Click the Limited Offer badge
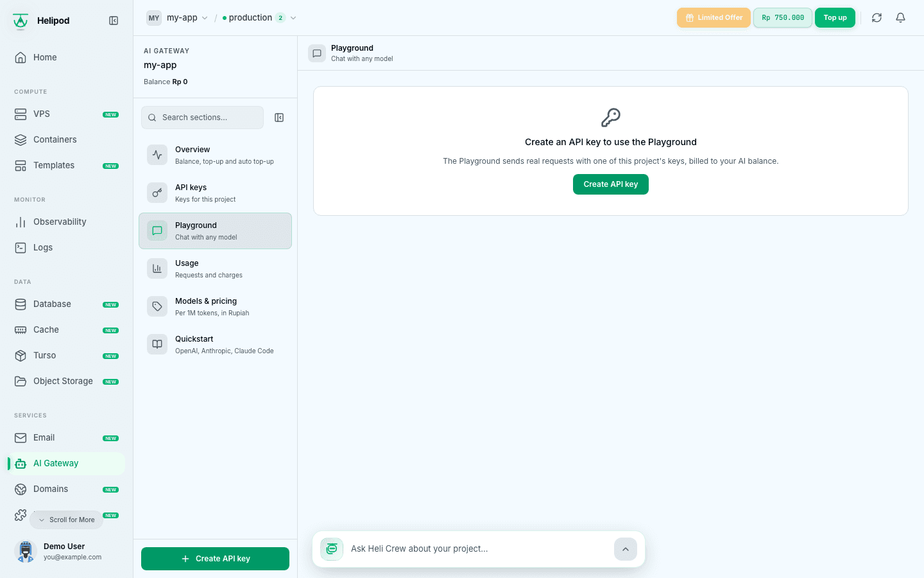 [x=714, y=18]
